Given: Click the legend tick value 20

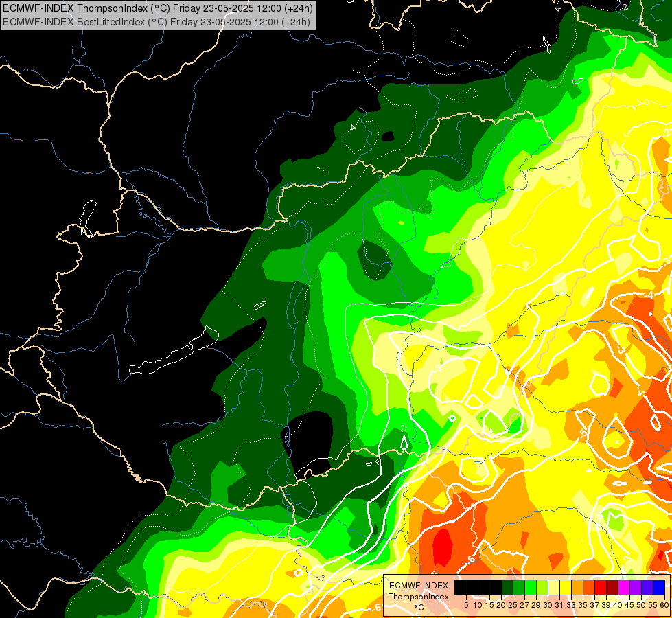Looking at the screenshot, I should coord(501,605).
